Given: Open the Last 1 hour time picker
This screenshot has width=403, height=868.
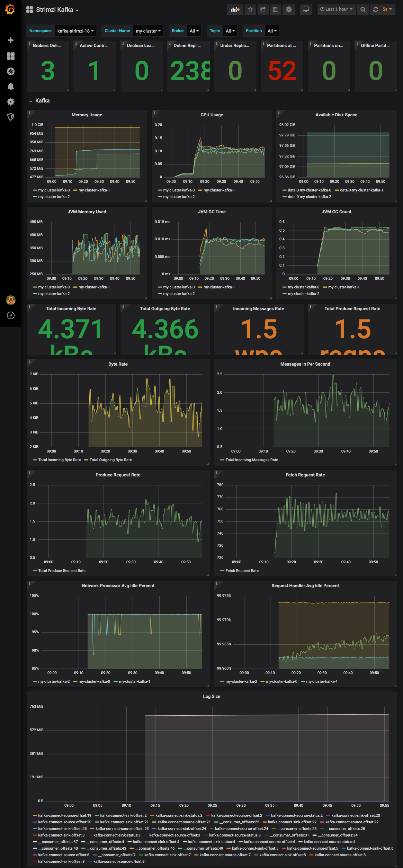Looking at the screenshot, I should point(336,9).
